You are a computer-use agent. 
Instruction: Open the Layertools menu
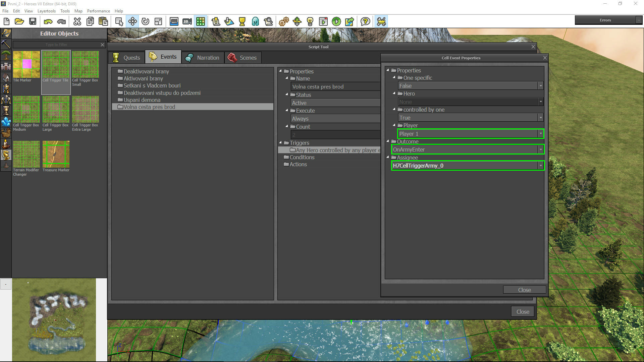coord(47,11)
